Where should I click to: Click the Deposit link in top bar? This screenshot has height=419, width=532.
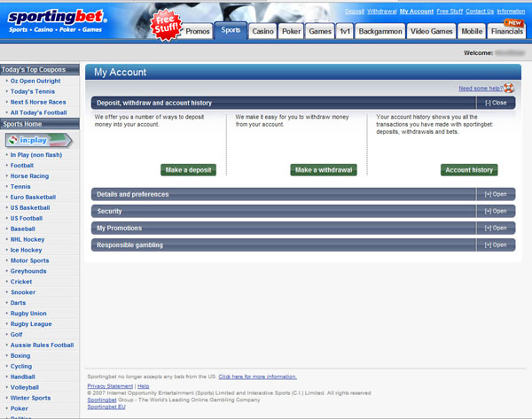[354, 12]
